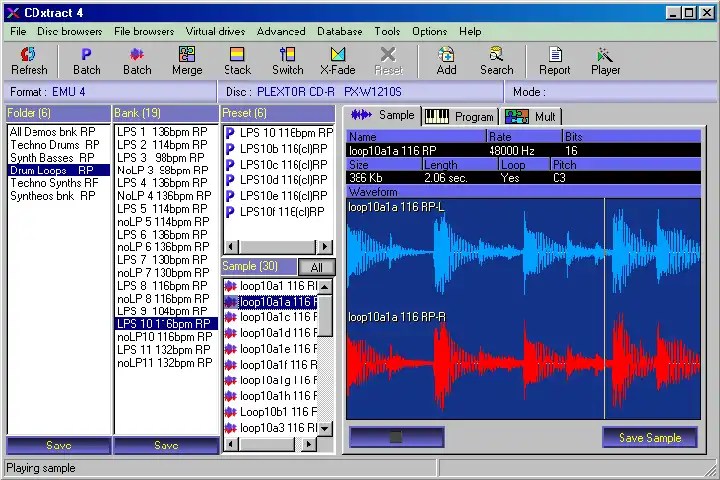Select bank noLP11 132bpm RP
Screen dimensions: 720x480
point(164,363)
